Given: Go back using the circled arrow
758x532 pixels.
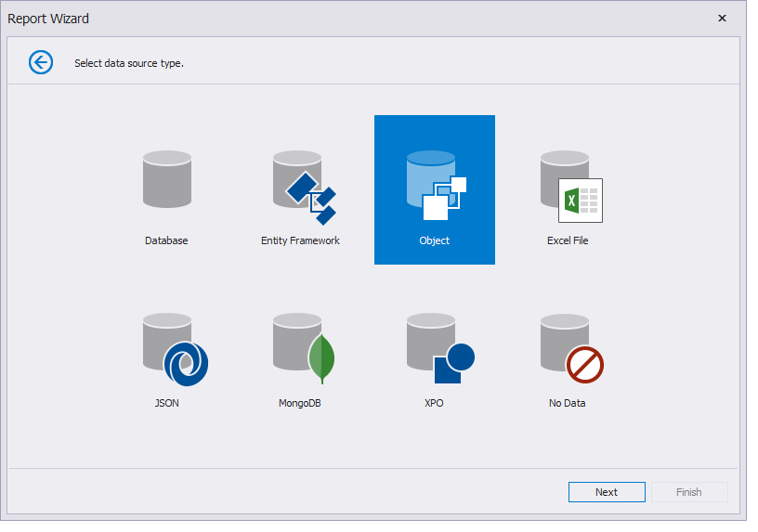Looking at the screenshot, I should pos(41,62).
